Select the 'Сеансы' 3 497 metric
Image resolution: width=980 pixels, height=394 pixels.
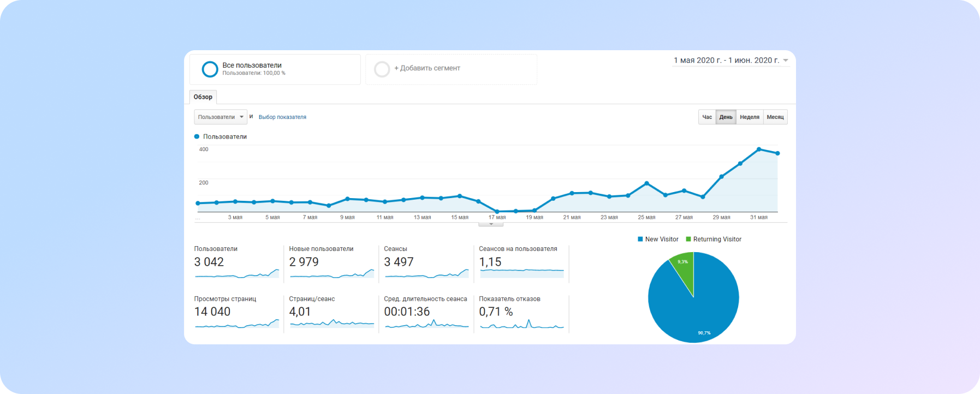tap(426, 262)
